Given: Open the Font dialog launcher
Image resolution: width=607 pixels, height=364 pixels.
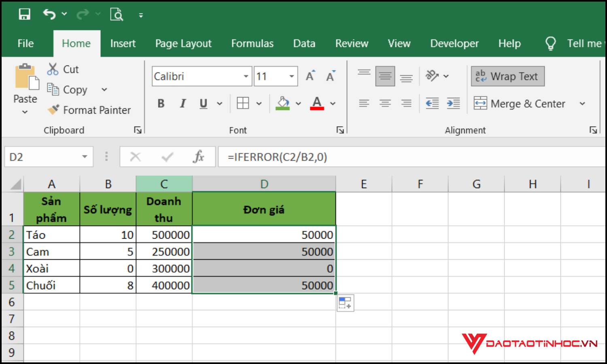Looking at the screenshot, I should coord(340,130).
